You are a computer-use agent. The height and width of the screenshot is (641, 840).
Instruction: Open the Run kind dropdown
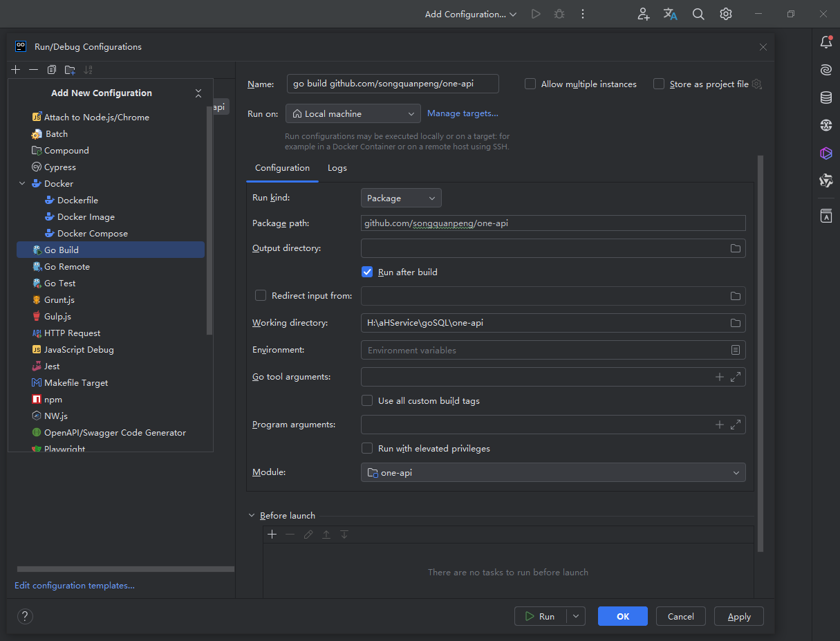pyautogui.click(x=401, y=198)
